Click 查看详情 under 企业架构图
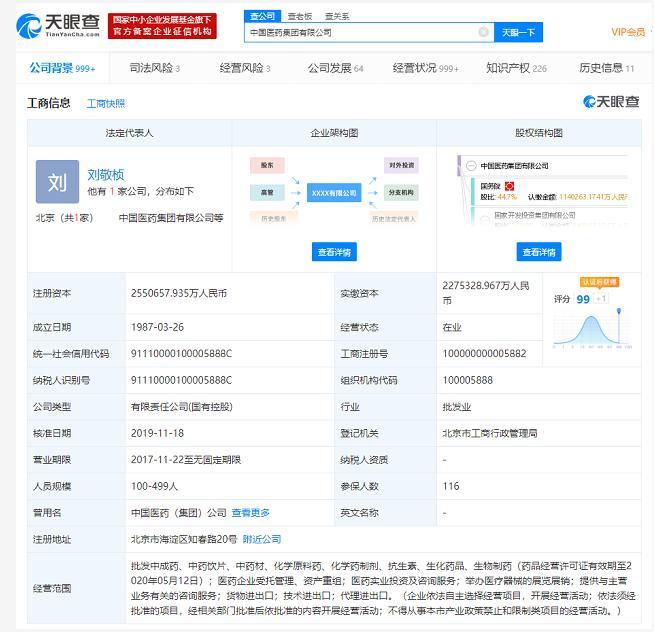 pyautogui.click(x=334, y=252)
